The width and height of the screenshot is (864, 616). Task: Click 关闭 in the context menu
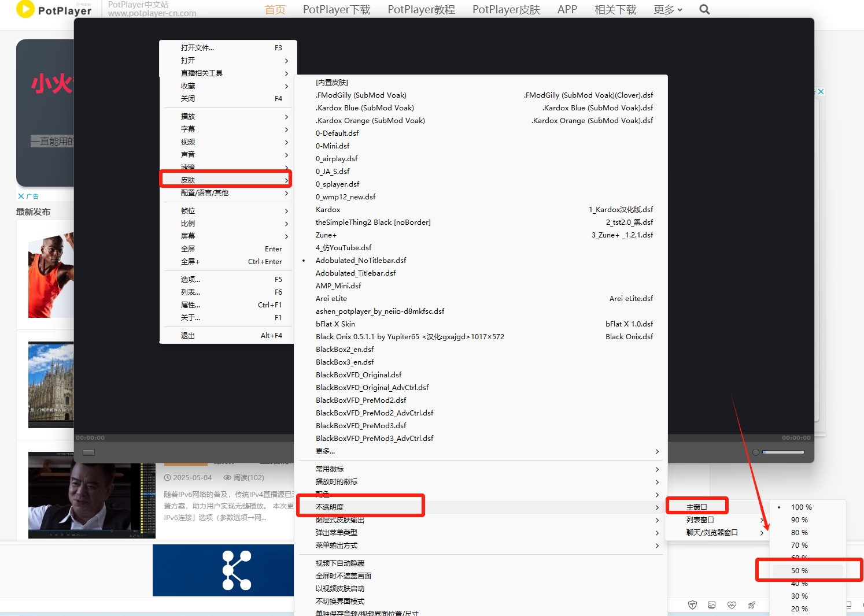coord(227,99)
